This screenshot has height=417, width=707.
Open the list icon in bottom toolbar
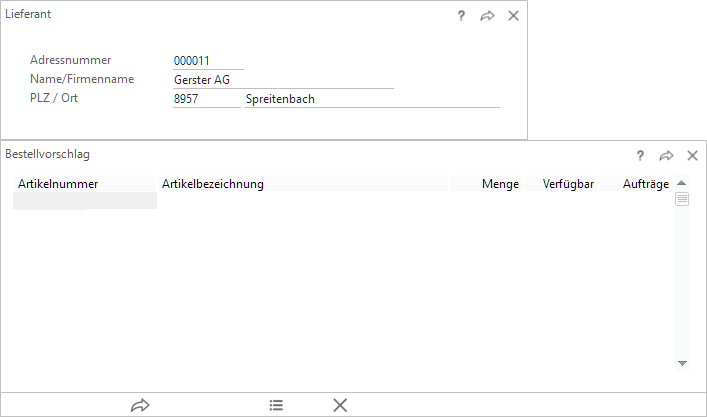[276, 405]
